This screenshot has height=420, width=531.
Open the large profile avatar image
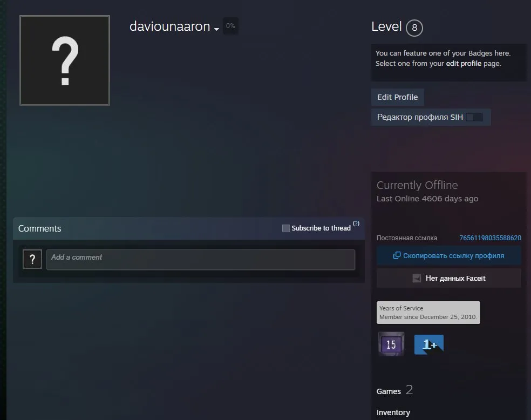click(65, 60)
